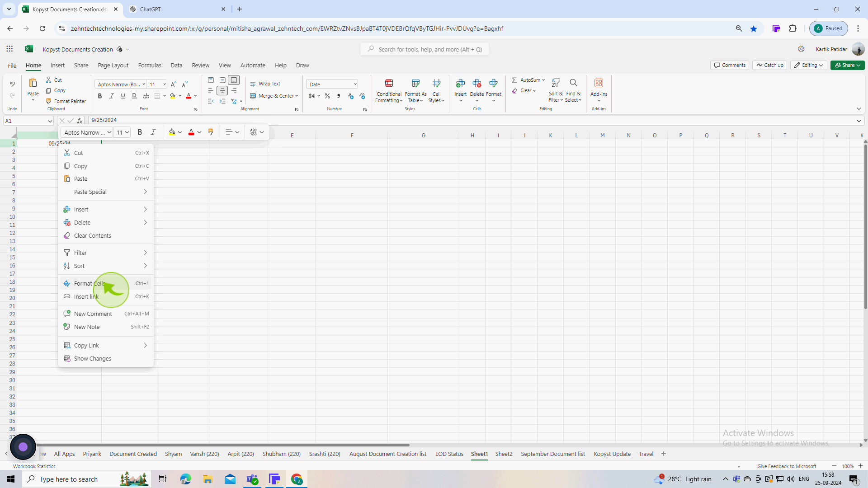Apply mini toolbar fill color swatch
Image resolution: width=868 pixels, height=488 pixels.
(x=172, y=132)
